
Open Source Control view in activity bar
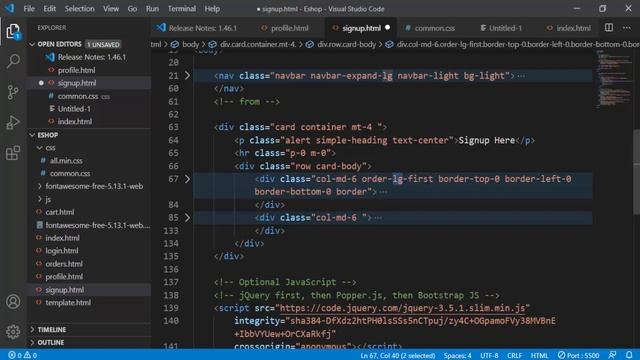pos(13,92)
